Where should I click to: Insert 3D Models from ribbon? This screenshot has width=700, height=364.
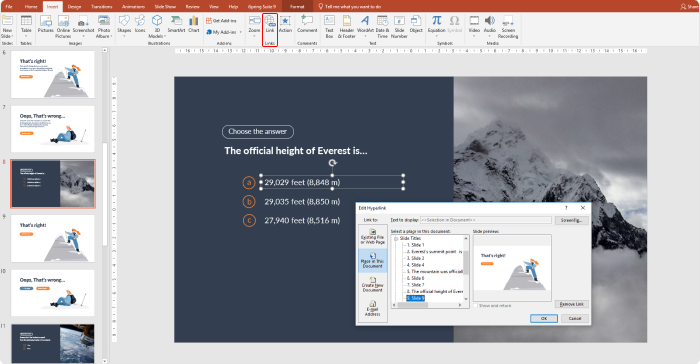[157, 27]
